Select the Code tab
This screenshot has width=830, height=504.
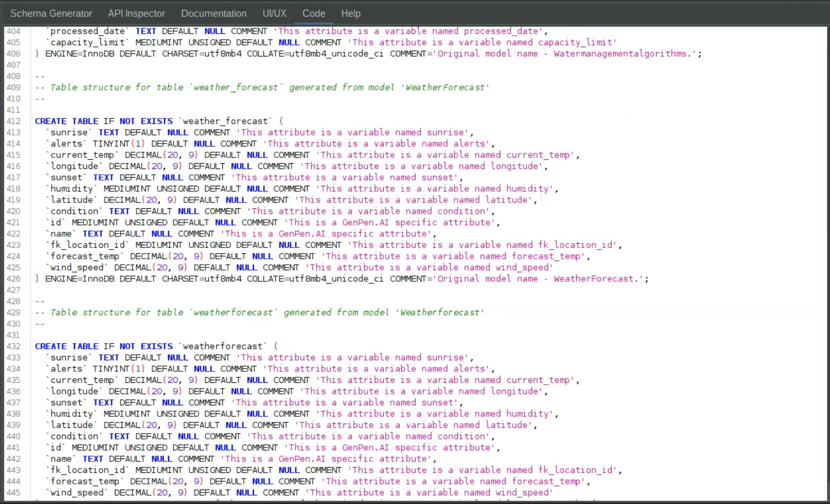[313, 13]
